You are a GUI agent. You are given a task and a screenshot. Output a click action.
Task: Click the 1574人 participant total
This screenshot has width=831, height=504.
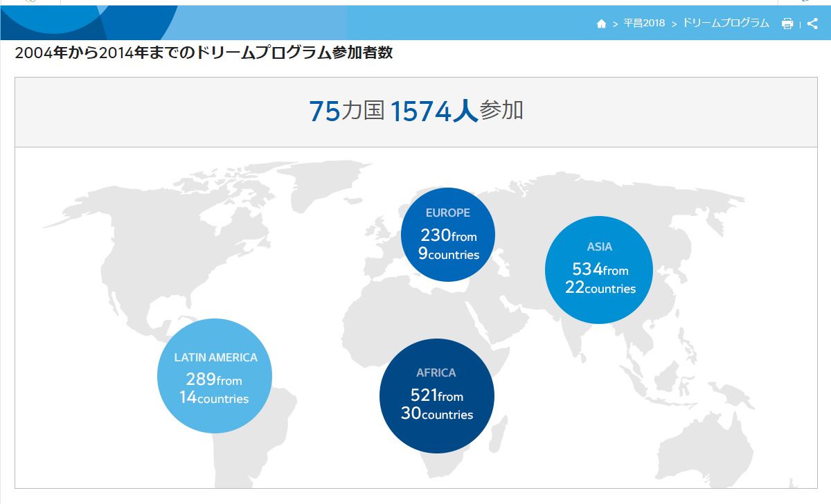[434, 111]
